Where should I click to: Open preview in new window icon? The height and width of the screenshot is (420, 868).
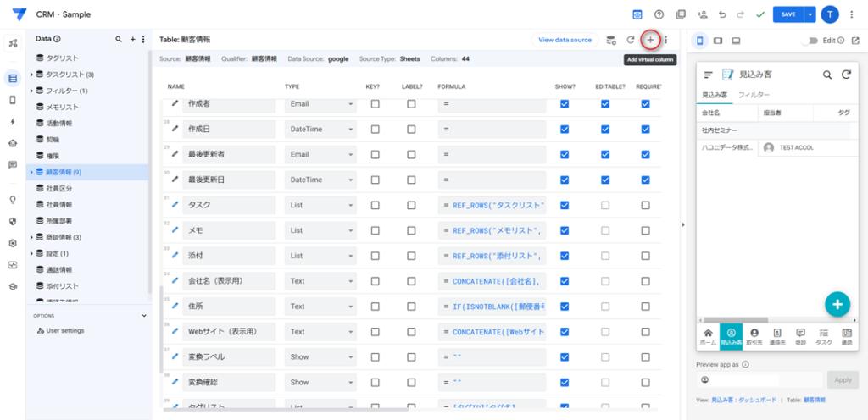coord(855,41)
